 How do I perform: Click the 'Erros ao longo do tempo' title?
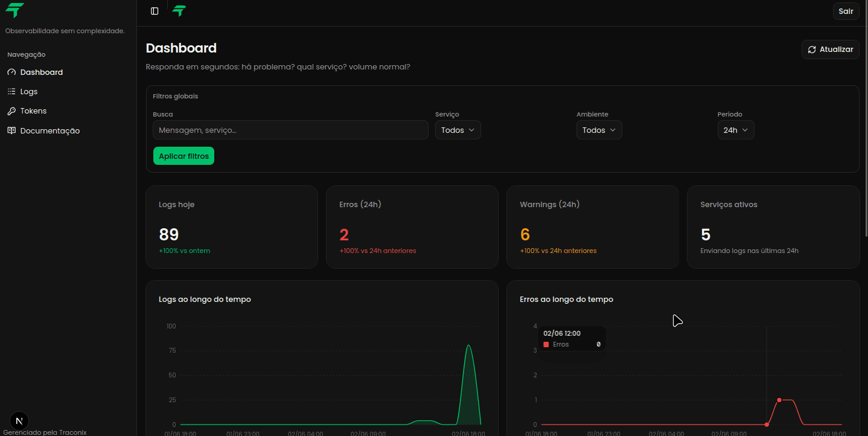(566, 300)
